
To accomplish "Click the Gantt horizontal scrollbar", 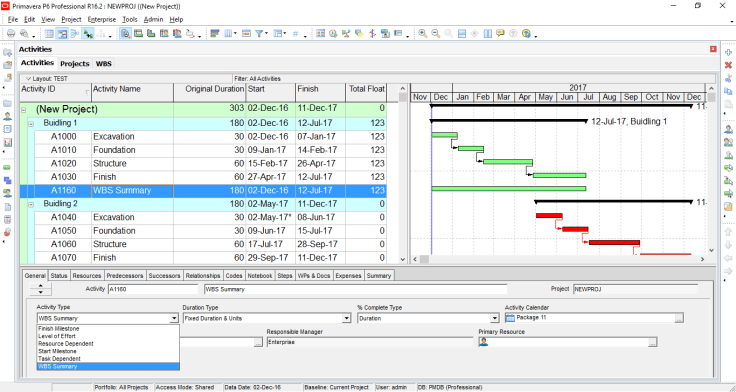I will 559,259.
